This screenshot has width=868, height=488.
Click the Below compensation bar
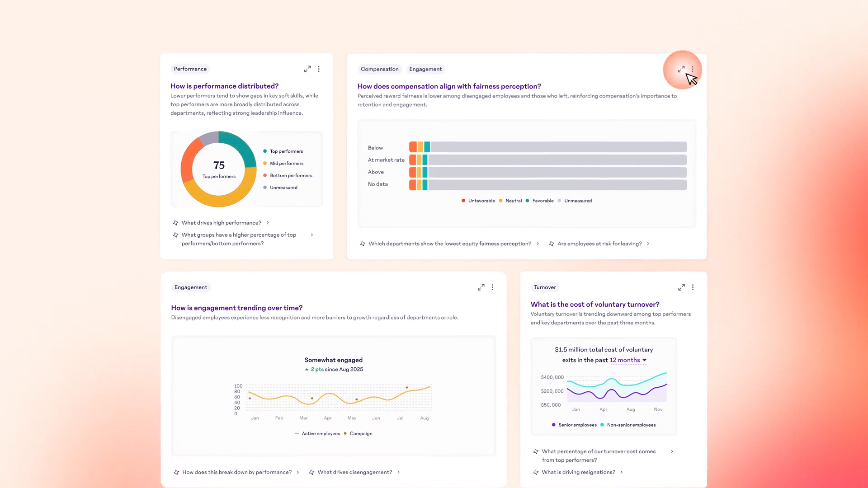(x=548, y=147)
